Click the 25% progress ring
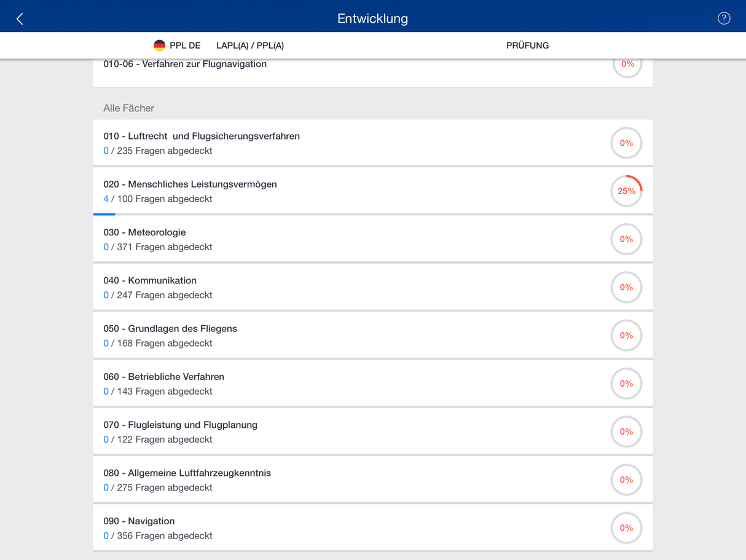This screenshot has width=746, height=560. pyautogui.click(x=626, y=191)
